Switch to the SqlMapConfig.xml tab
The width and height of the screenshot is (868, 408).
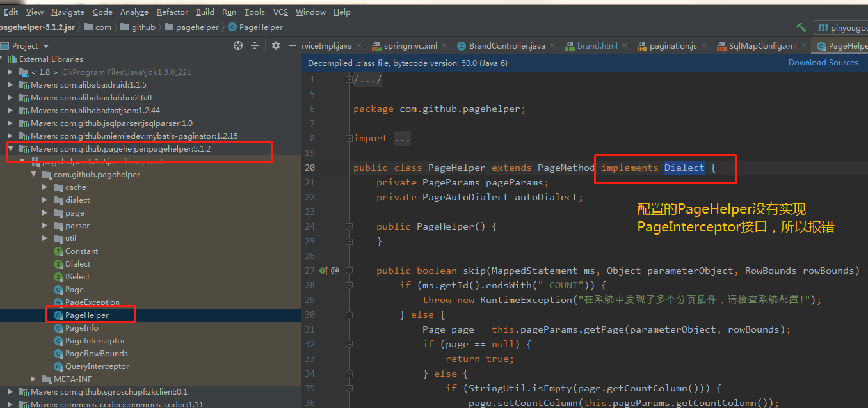[x=762, y=46]
